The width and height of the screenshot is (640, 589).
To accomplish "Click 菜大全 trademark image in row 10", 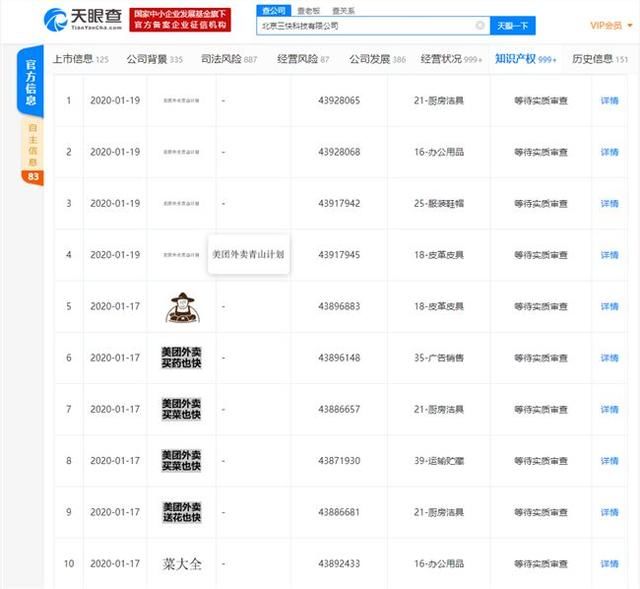I will tap(182, 564).
